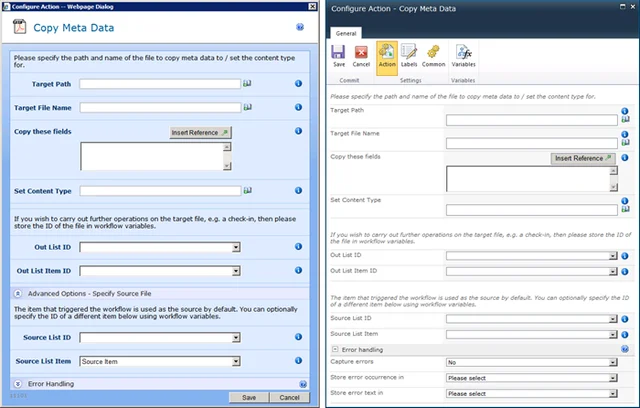The height and width of the screenshot is (408, 640).
Task: Switch to the General ribbon tab
Action: pyautogui.click(x=346, y=32)
